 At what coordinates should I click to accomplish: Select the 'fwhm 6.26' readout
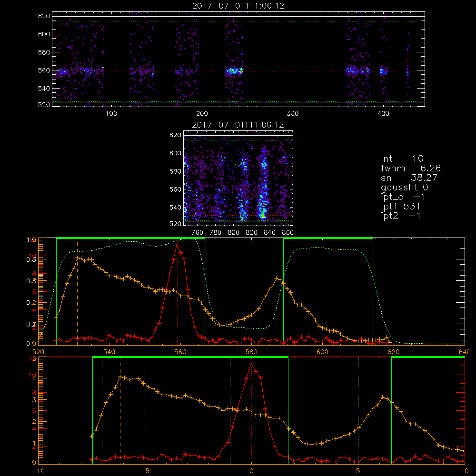coord(410,168)
